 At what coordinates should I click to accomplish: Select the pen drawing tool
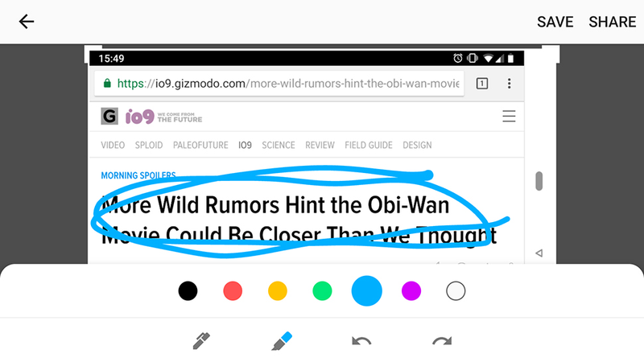point(202,340)
